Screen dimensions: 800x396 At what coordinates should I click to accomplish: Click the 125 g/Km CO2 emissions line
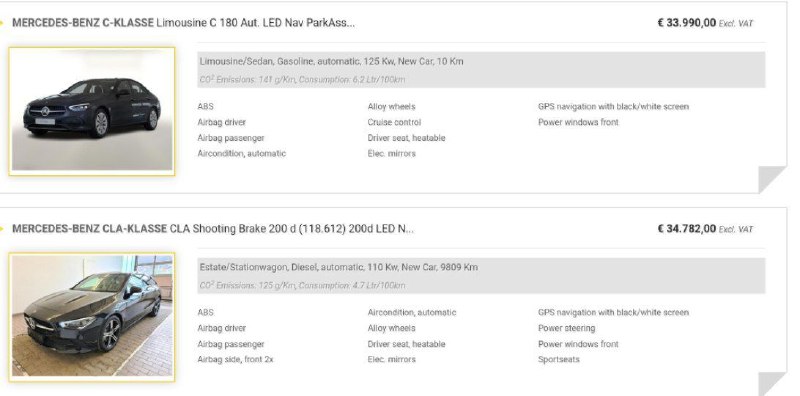click(302, 286)
